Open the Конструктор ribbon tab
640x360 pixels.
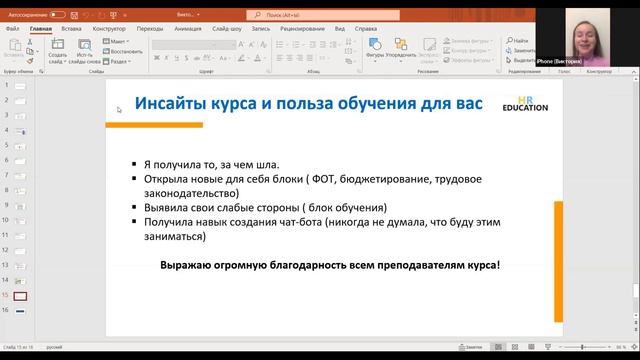point(109,29)
